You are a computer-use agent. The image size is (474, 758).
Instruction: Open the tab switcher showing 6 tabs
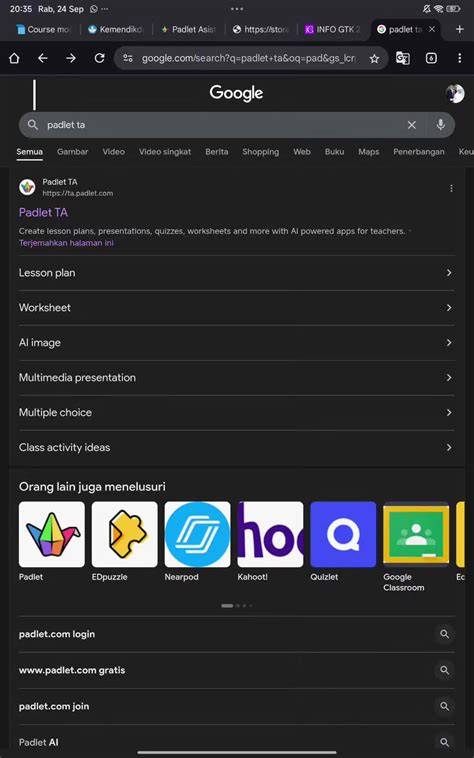click(431, 58)
